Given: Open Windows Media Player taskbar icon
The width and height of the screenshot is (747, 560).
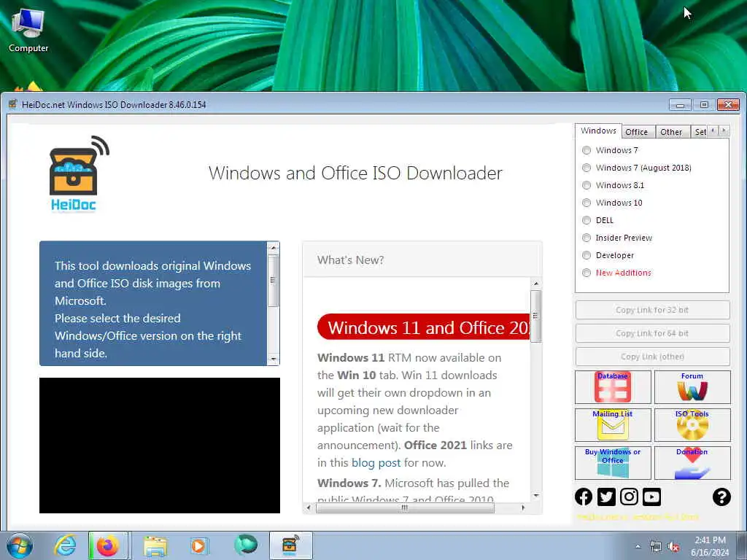Looking at the screenshot, I should 198,545.
